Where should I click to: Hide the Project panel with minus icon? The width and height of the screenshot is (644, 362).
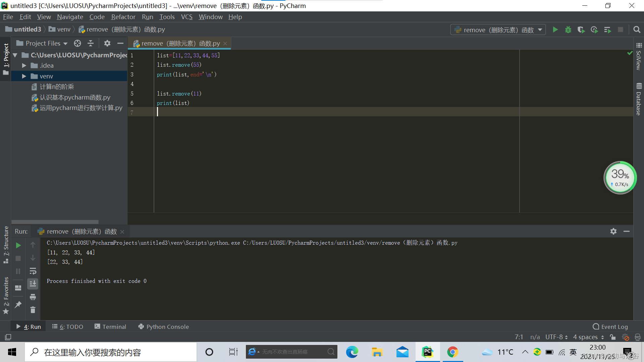pyautogui.click(x=120, y=43)
